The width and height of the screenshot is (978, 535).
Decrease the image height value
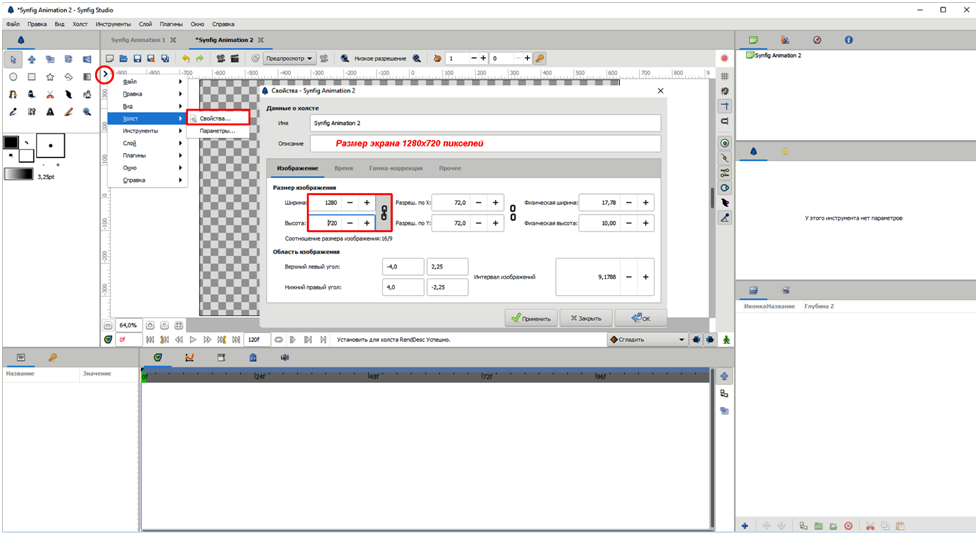click(x=350, y=223)
